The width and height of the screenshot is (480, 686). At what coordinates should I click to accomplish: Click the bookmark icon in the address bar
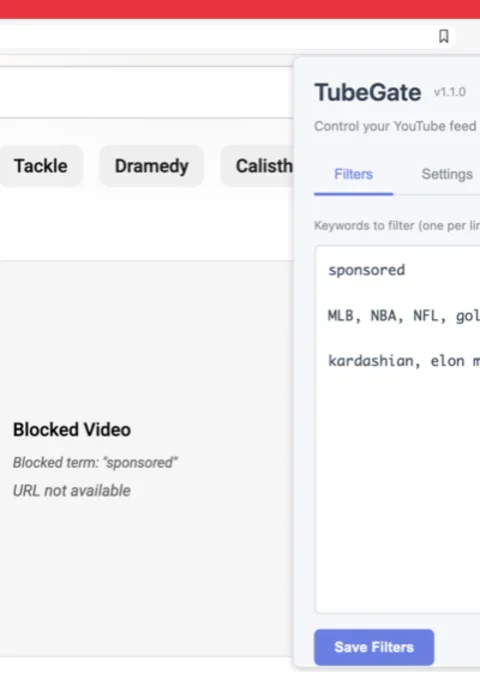pyautogui.click(x=444, y=36)
